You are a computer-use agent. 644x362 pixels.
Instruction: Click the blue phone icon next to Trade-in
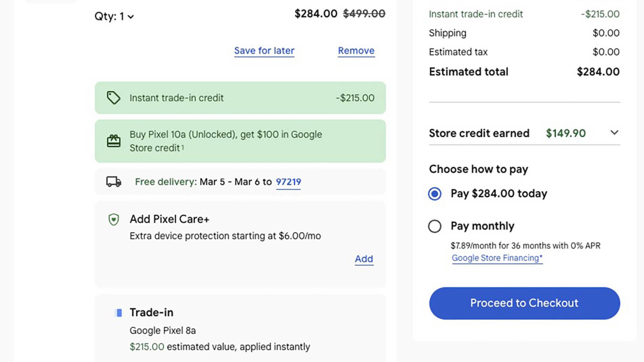(119, 313)
